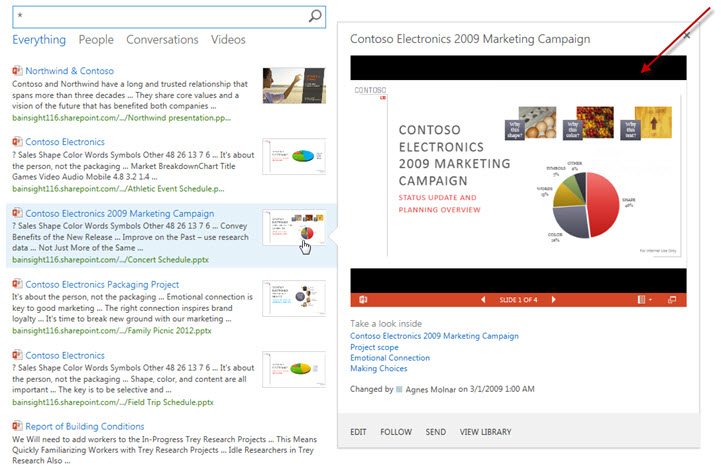The width and height of the screenshot is (721, 466).
Task: Open Contoso Electronics Packaging Project result
Action: pos(102,284)
